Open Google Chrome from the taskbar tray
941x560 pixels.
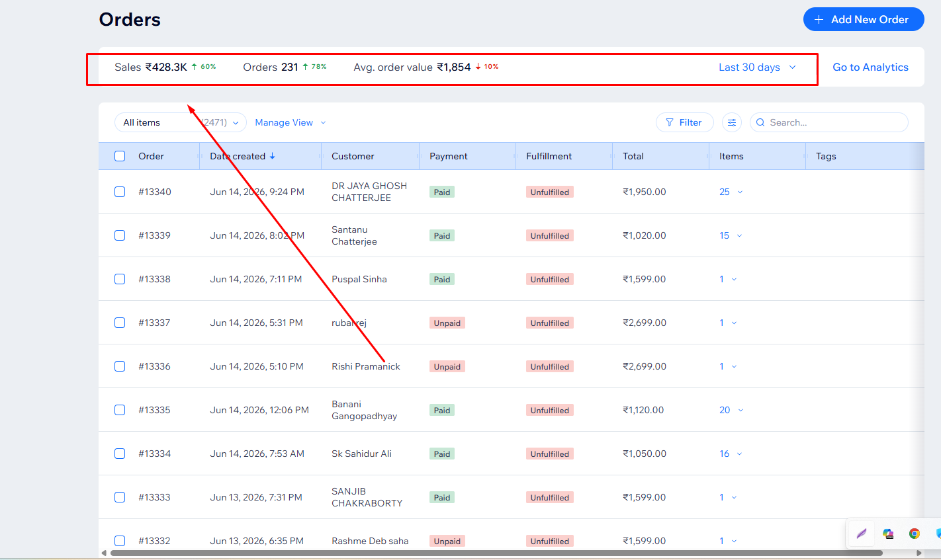(x=915, y=534)
